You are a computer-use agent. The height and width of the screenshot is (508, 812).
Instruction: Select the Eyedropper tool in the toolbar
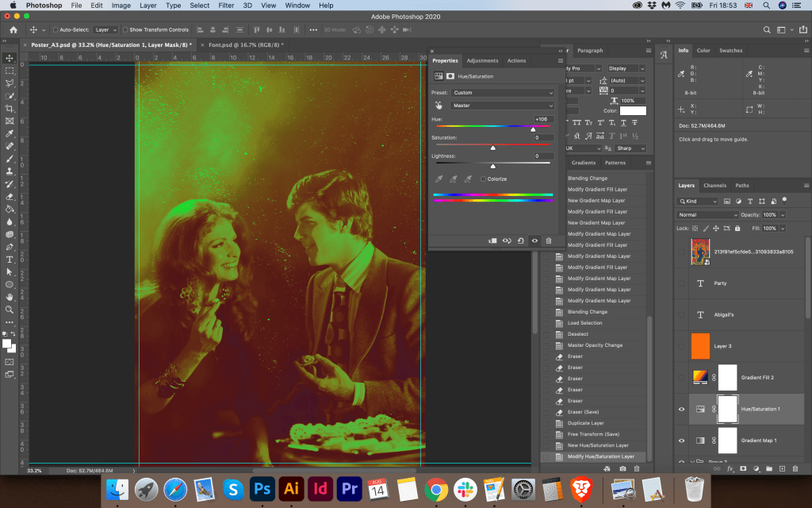10,133
